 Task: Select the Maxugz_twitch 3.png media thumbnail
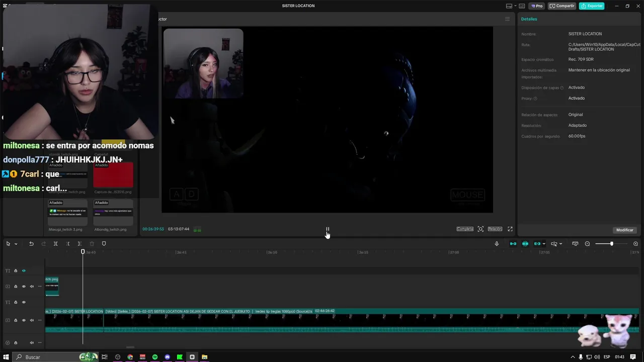pyautogui.click(x=67, y=212)
